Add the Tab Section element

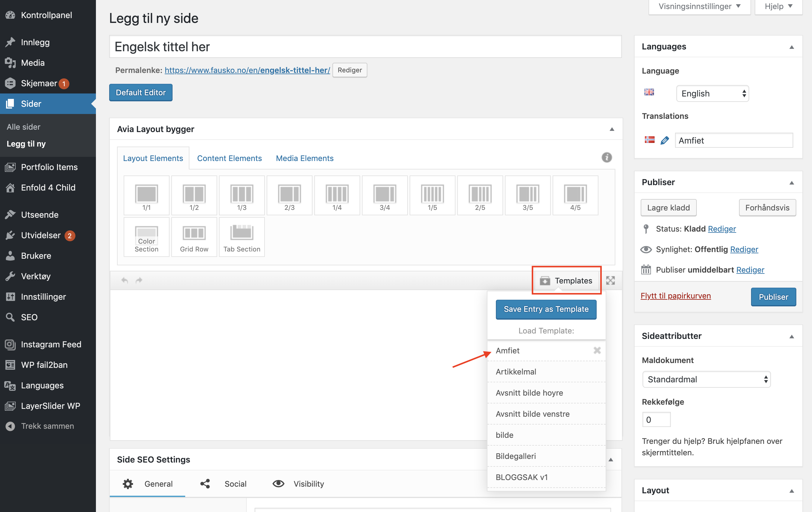241,237
